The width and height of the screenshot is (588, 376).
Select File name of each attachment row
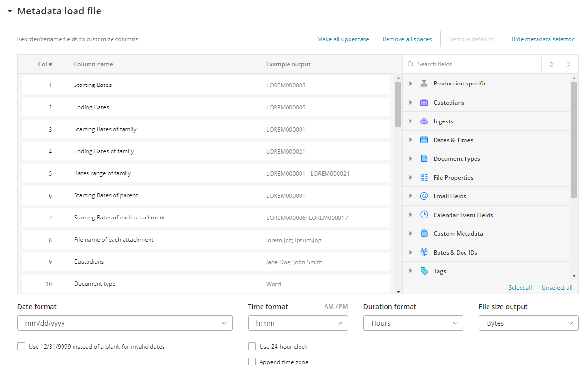(206, 240)
